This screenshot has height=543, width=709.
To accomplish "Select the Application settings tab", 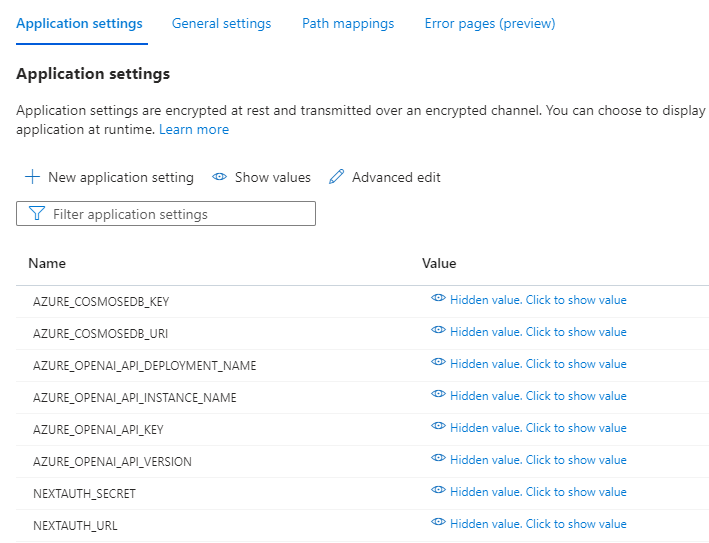I will click(x=80, y=24).
